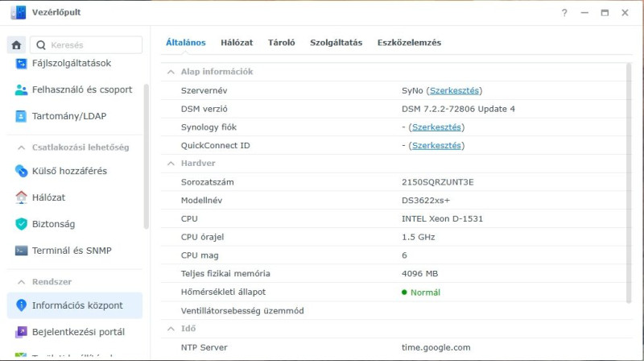The image size is (644, 361).
Task: Click the Bejelentkezési portál icon
Action: tap(21, 332)
